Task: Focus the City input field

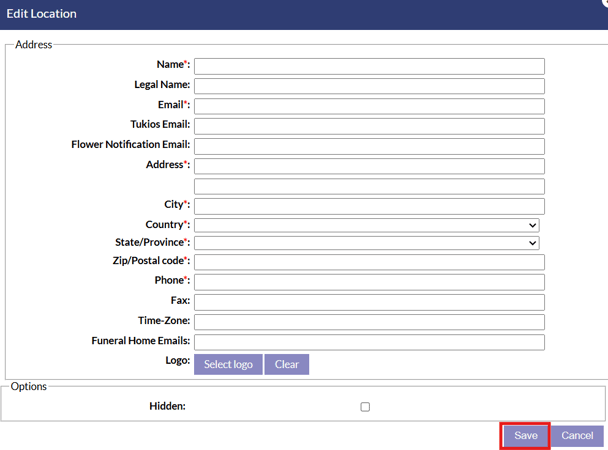Action: (369, 206)
